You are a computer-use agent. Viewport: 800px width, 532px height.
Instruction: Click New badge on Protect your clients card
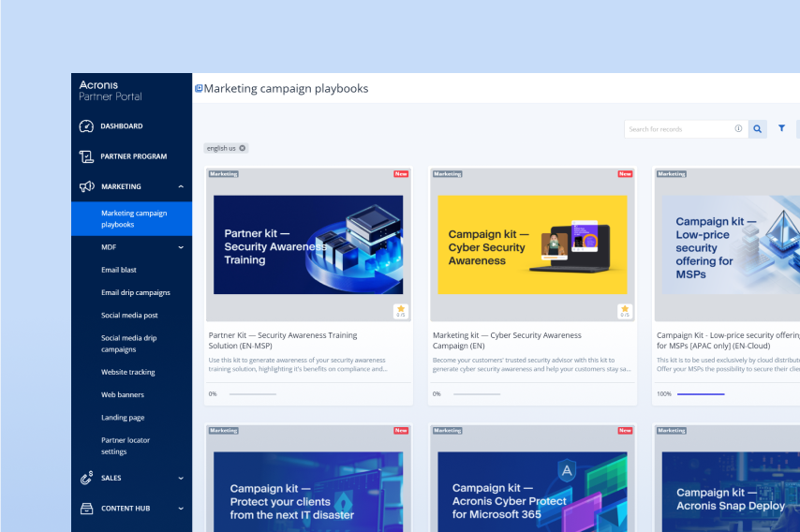(x=401, y=431)
